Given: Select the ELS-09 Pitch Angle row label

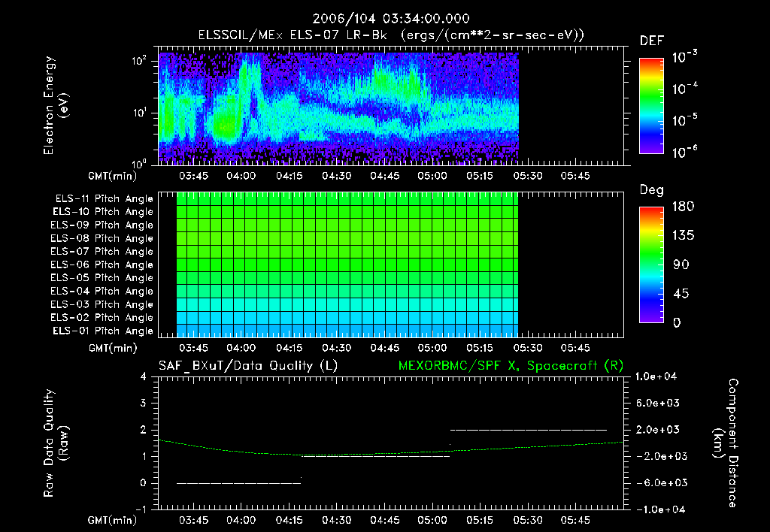Looking at the screenshot, I should pyautogui.click(x=102, y=225).
